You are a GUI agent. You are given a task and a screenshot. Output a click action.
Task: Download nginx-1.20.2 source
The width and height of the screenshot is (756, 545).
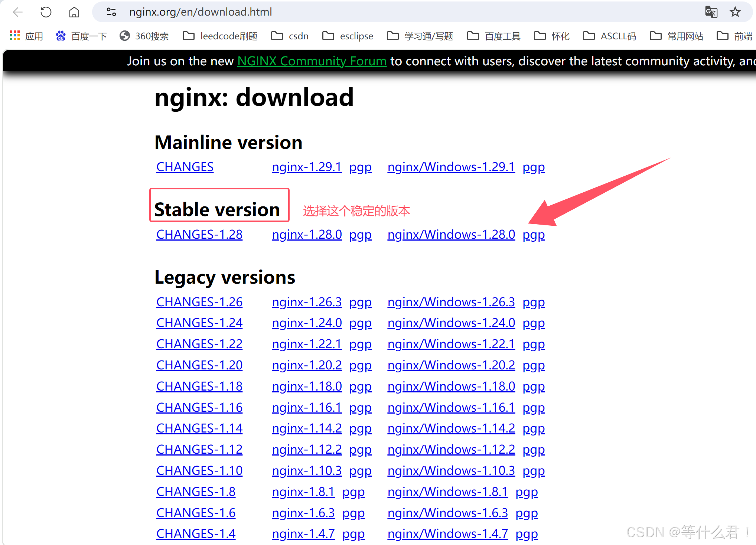(x=307, y=365)
